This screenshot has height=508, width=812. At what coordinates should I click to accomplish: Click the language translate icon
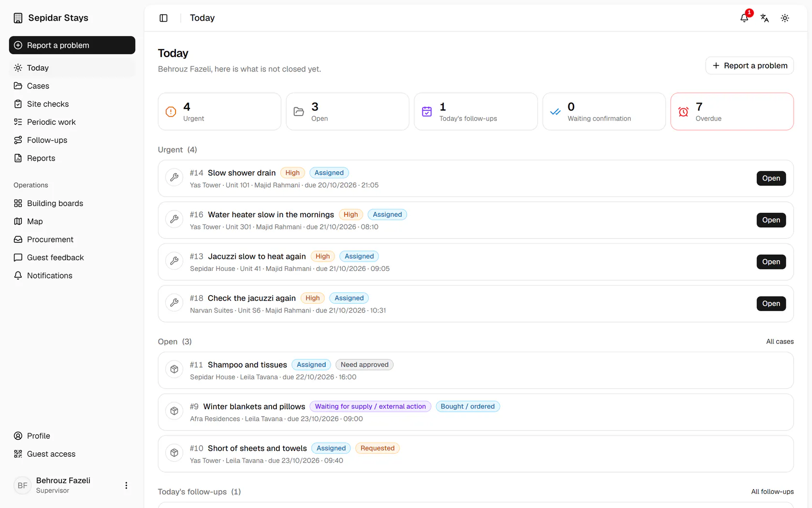(765, 18)
